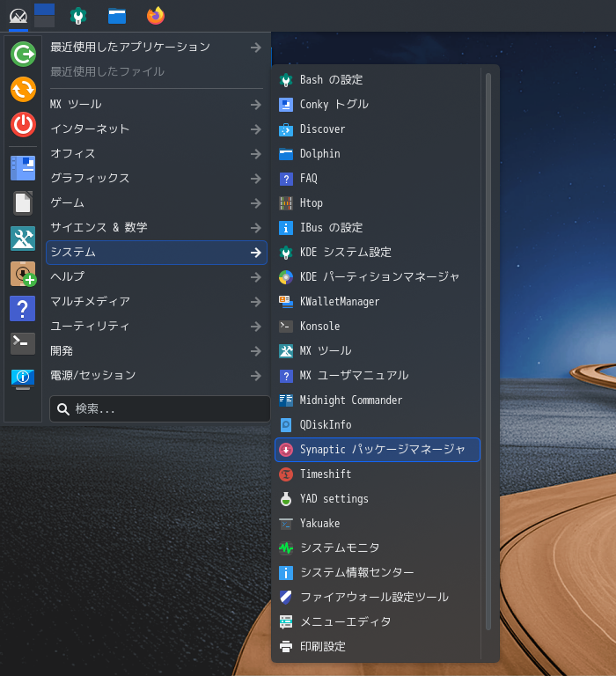Select the ユーティリティ category
Image resolution: width=616 pixels, height=676 pixels.
tap(157, 326)
